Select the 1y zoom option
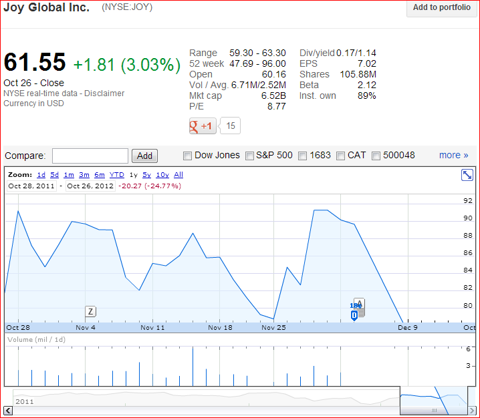 pos(133,175)
